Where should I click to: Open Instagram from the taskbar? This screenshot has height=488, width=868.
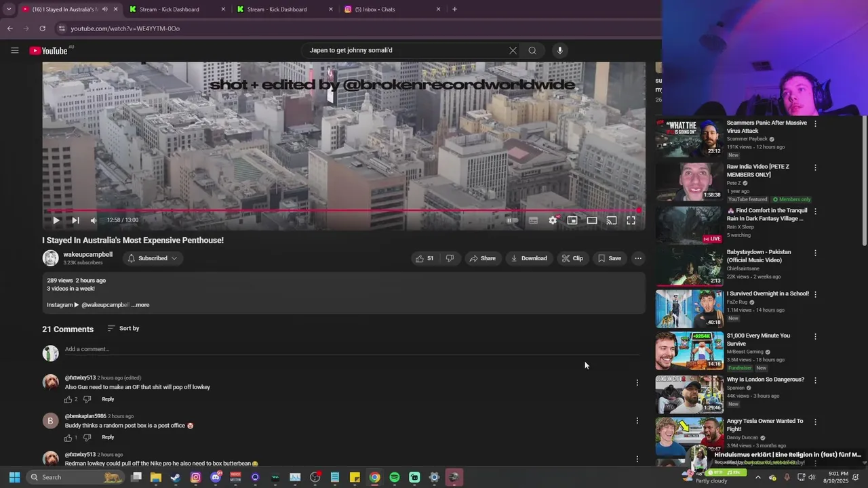coord(195,477)
